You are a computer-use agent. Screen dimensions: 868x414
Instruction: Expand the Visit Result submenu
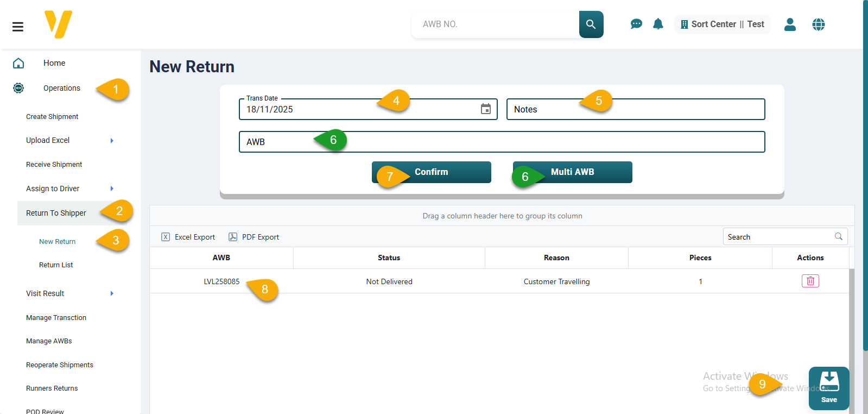click(x=112, y=293)
